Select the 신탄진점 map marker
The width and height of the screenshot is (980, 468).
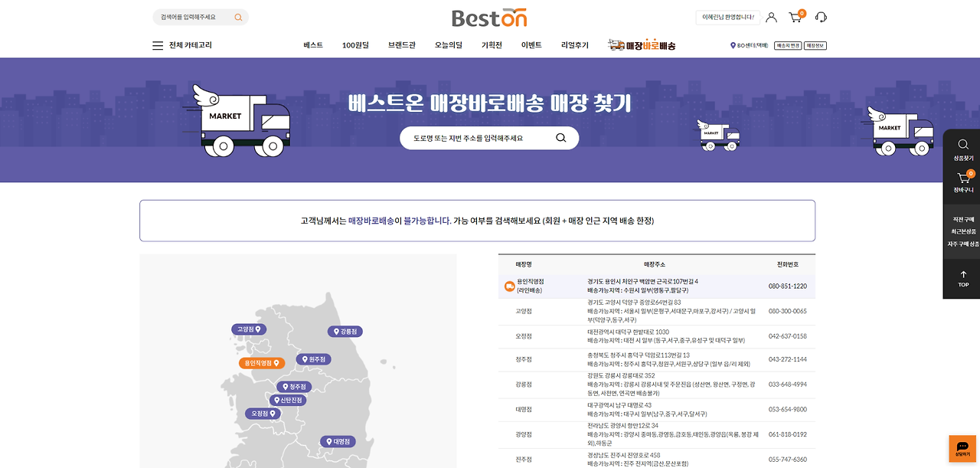click(x=289, y=400)
